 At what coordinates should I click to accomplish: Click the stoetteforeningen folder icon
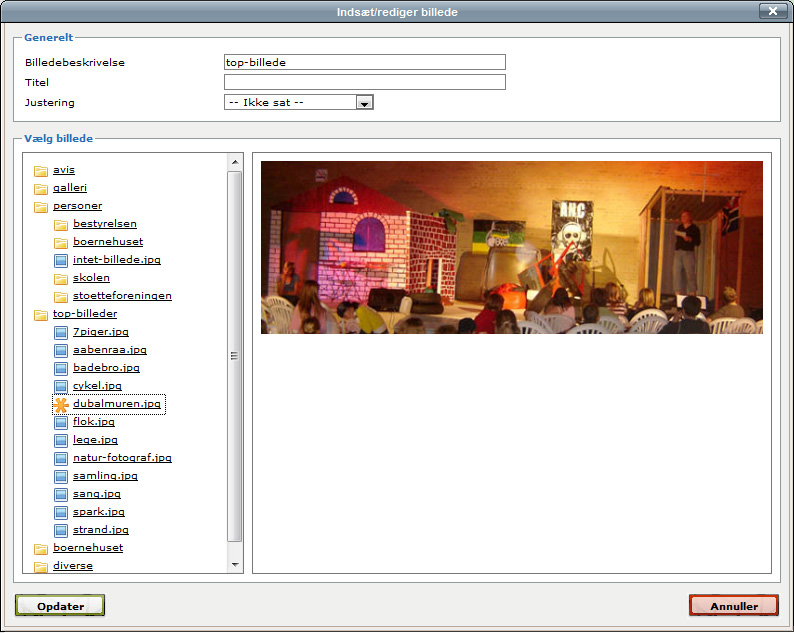61,296
